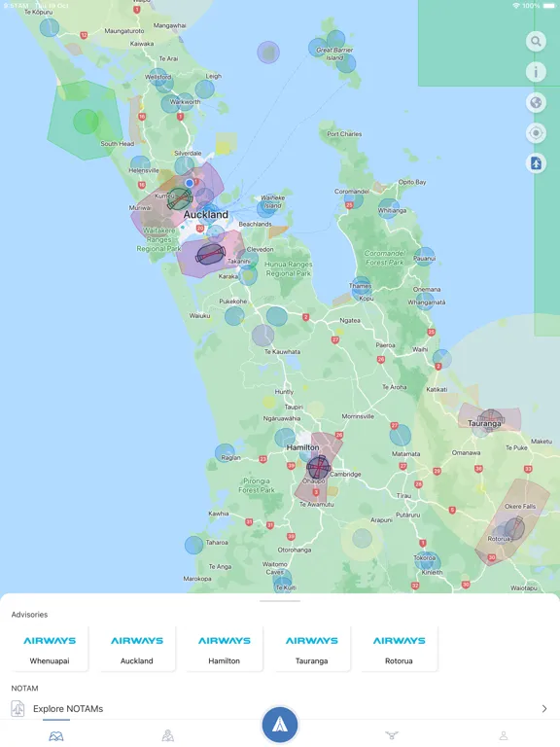
Task: Tap the Great Barrier Island label
Action: (334, 53)
